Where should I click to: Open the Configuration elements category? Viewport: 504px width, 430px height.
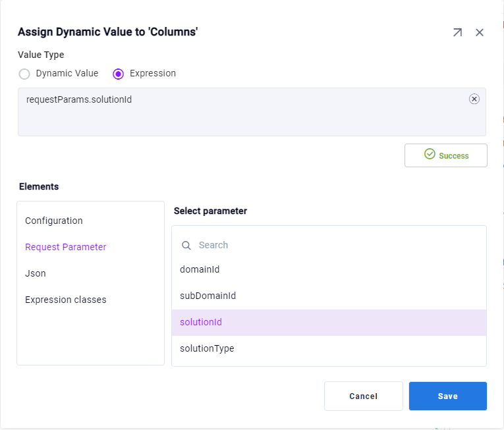point(54,221)
